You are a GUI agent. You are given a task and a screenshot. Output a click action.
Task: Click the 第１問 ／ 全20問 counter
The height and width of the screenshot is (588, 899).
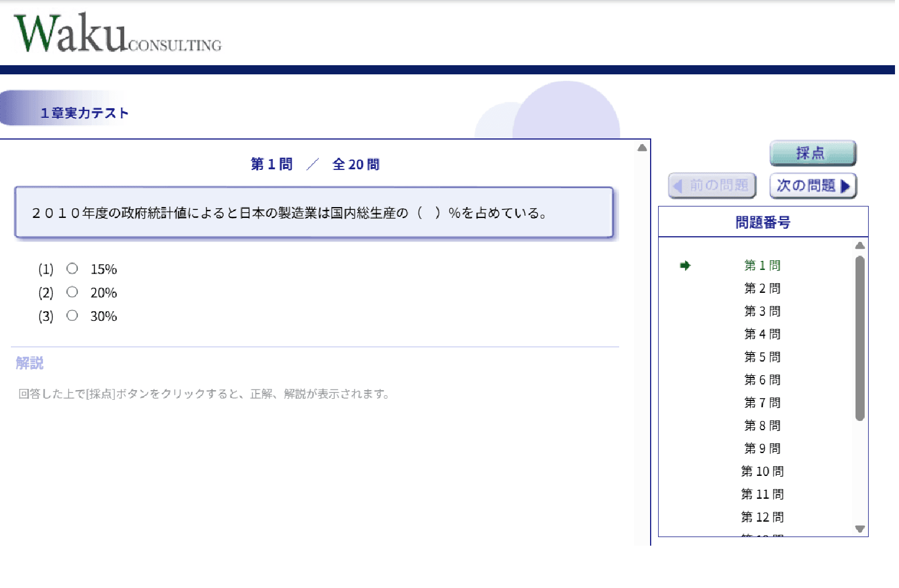pos(315,165)
